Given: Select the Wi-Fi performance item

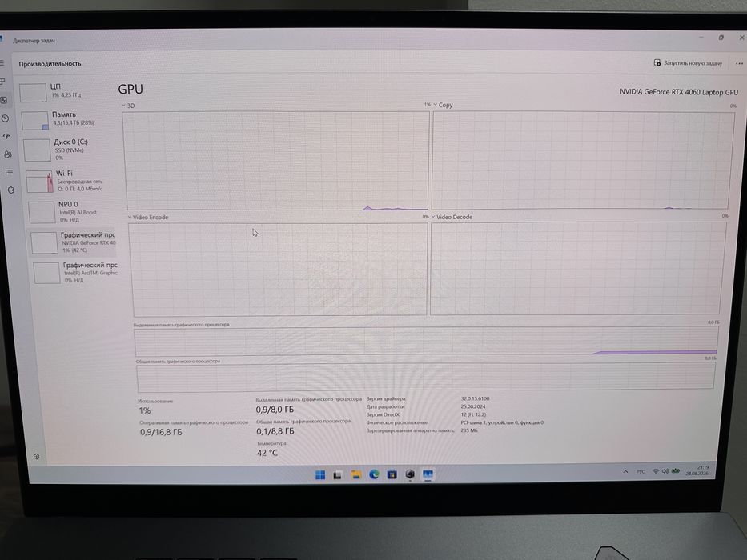Looking at the screenshot, I should coord(70,181).
